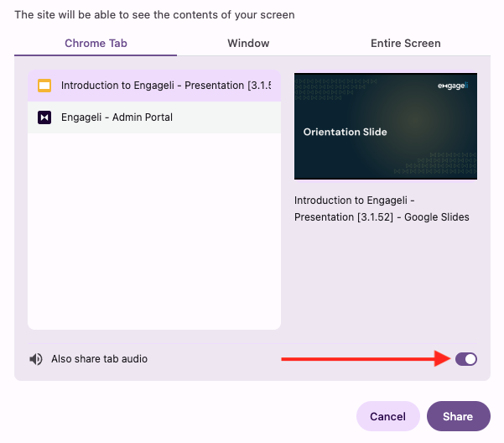This screenshot has height=443, width=504.
Task: Toggle the Also share tab audio switch
Action: (465, 359)
